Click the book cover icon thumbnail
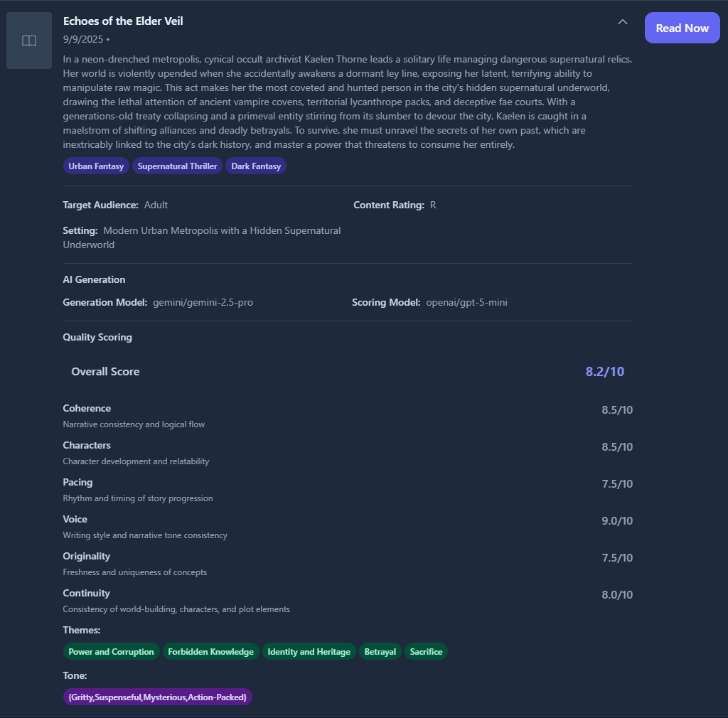The image size is (728, 718). pos(28,40)
